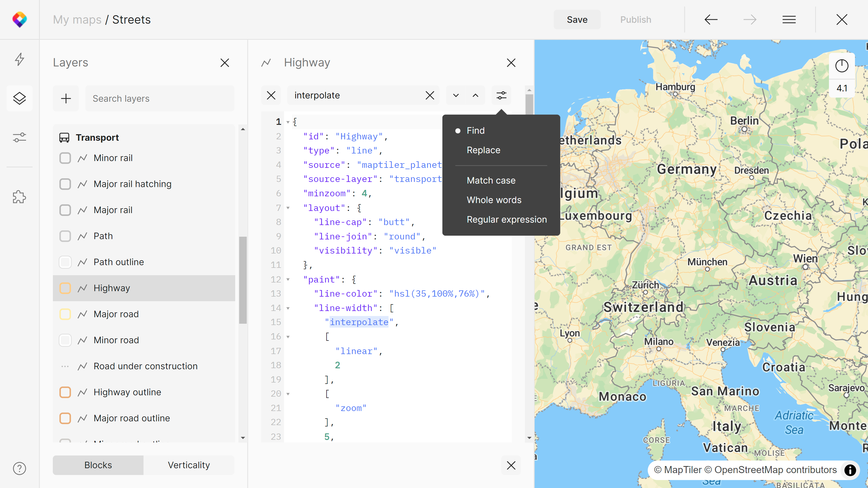Open the puzzle piece extensions icon
The height and width of the screenshot is (488, 868).
pos(20,197)
